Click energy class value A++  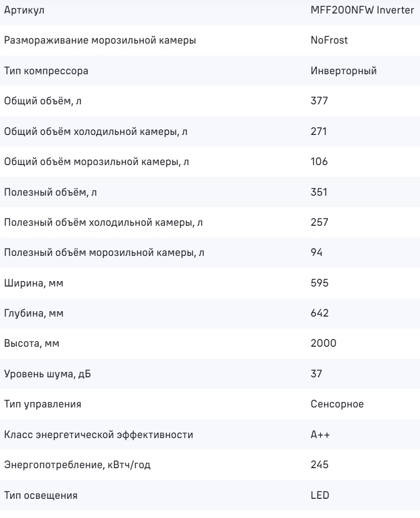tap(320, 434)
